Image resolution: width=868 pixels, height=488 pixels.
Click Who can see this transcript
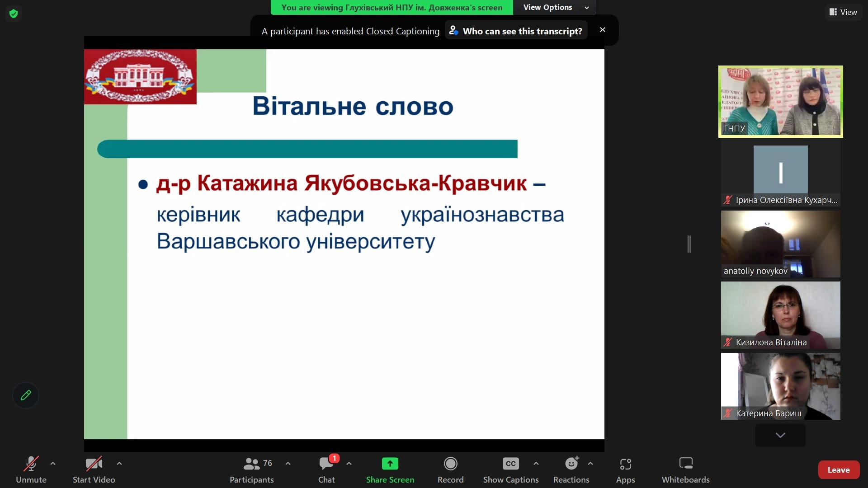[x=516, y=31]
